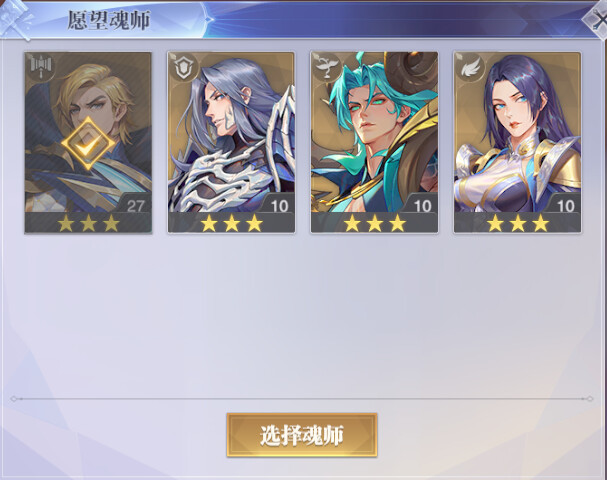This screenshot has height=480, width=607.
Task: Select the purple-haired heroine card
Action: (518, 142)
